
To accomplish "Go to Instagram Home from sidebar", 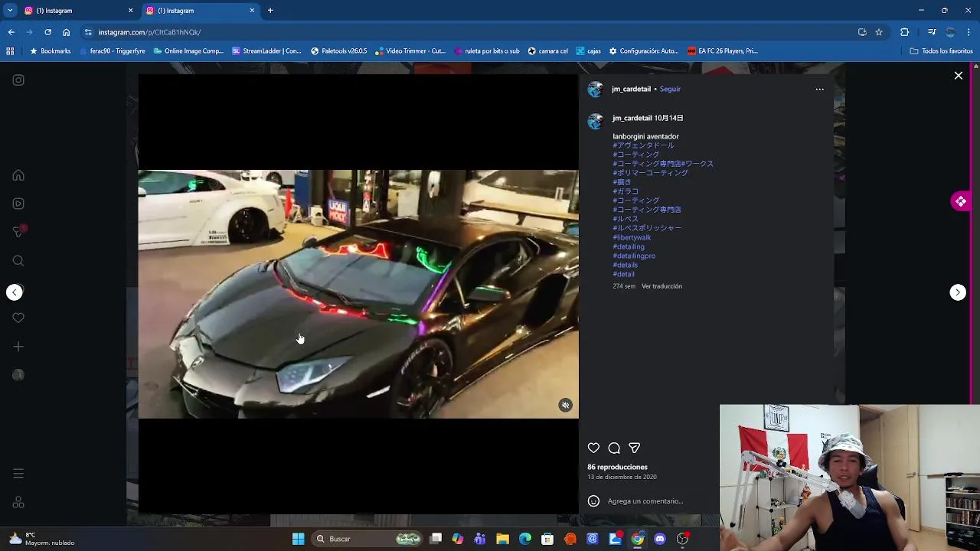I will tap(18, 175).
